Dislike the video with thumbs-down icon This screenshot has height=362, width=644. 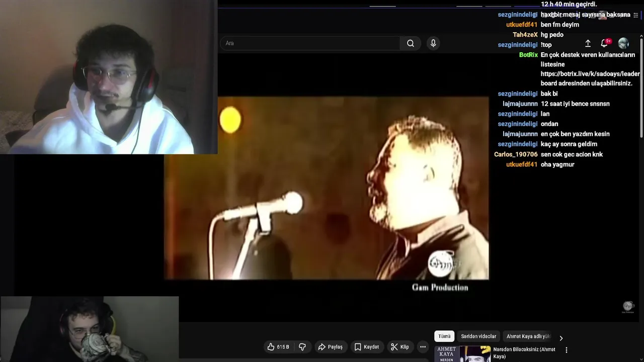coord(302,347)
